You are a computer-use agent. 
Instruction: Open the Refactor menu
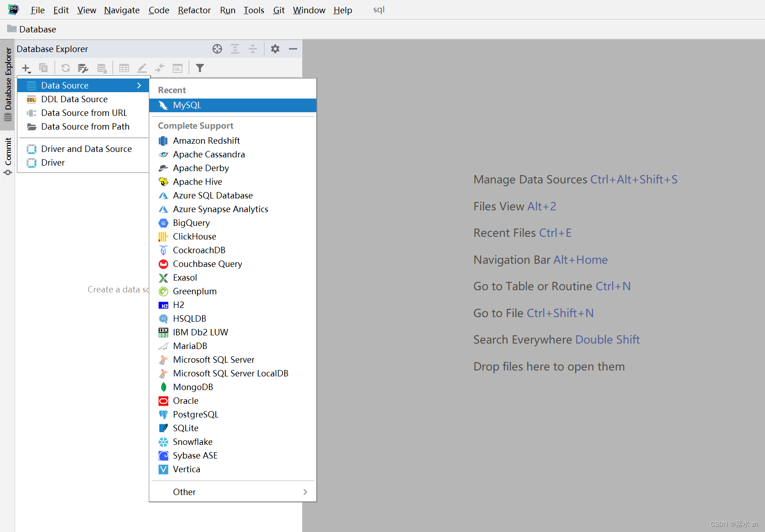click(194, 10)
